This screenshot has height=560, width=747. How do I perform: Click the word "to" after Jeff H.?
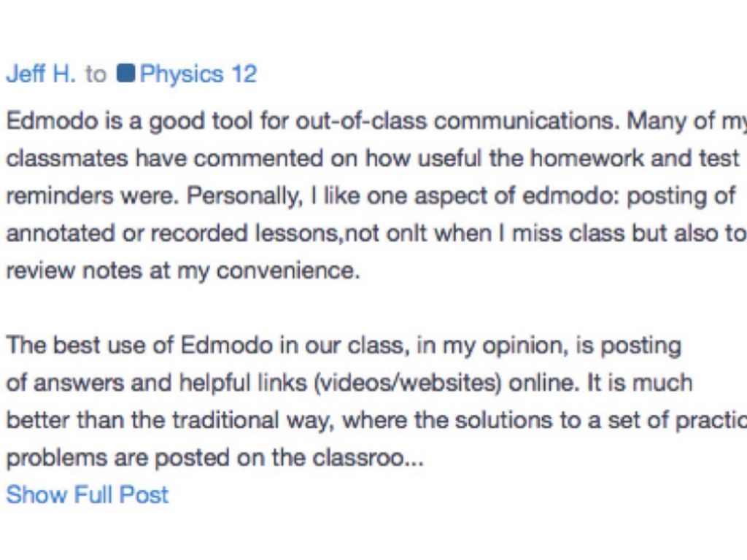pos(96,74)
